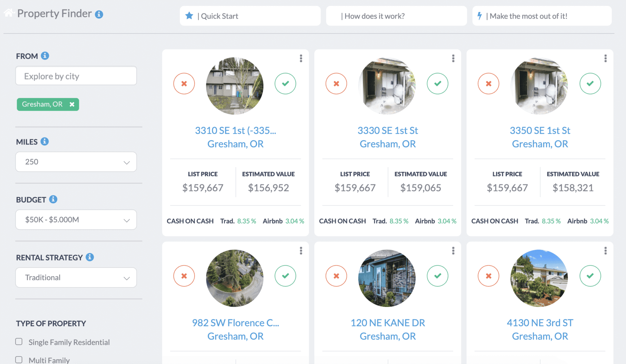Click the Property Finder info icon
This screenshot has width=626, height=364.
pyautogui.click(x=99, y=14)
